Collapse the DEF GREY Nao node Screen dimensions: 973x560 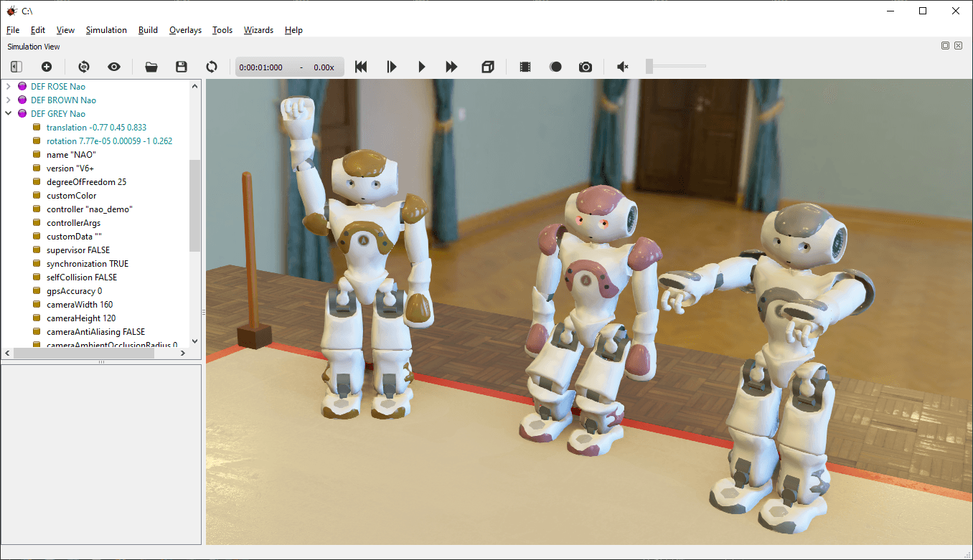9,113
